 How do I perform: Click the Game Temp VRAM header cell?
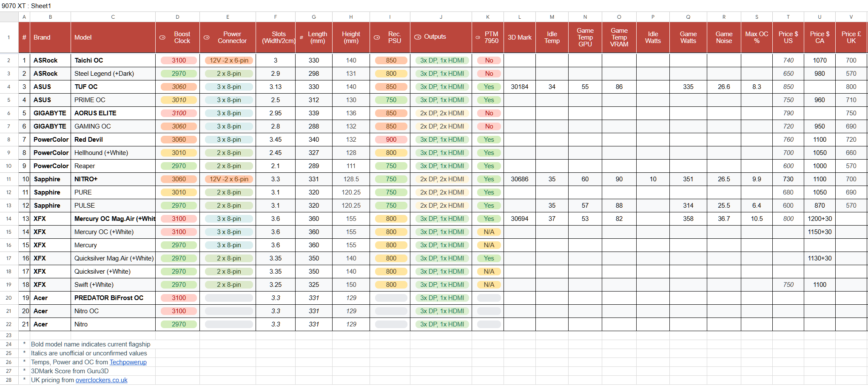coord(619,37)
